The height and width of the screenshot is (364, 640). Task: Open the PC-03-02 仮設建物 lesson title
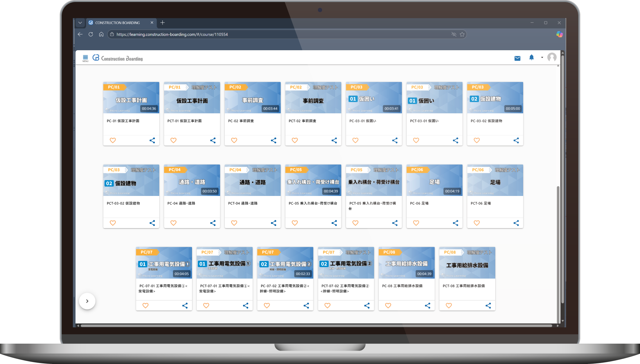point(486,121)
